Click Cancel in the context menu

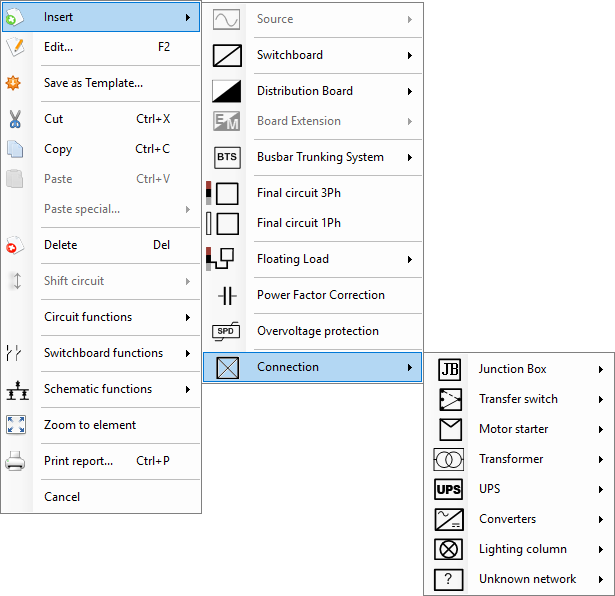pyautogui.click(x=102, y=497)
